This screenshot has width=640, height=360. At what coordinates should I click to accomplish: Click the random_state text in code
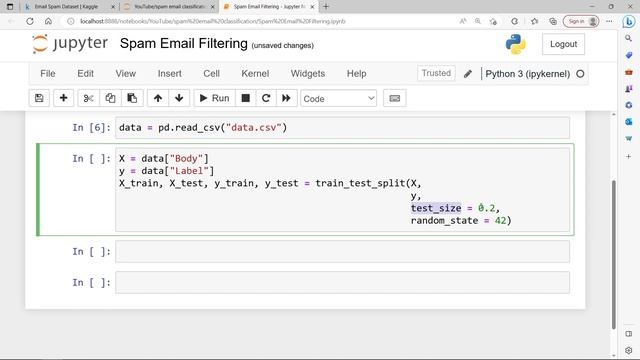point(444,220)
